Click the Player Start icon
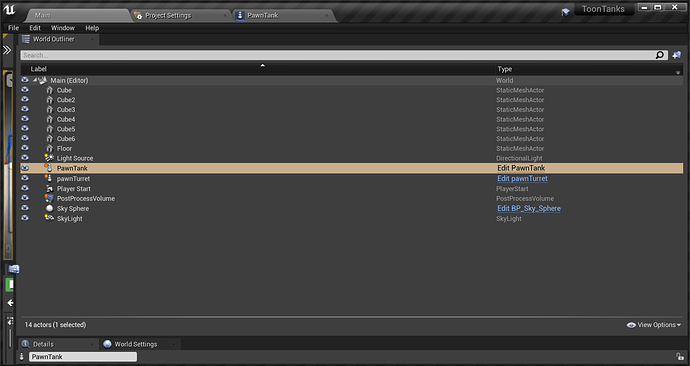 49,188
